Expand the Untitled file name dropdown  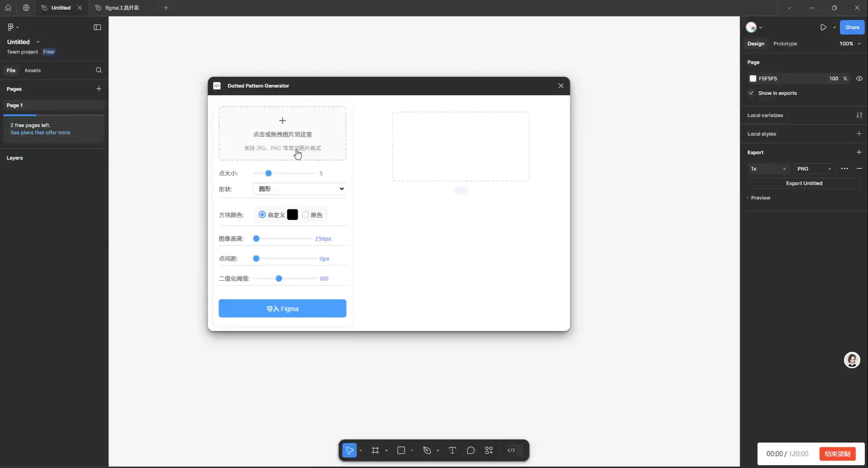pyautogui.click(x=38, y=42)
